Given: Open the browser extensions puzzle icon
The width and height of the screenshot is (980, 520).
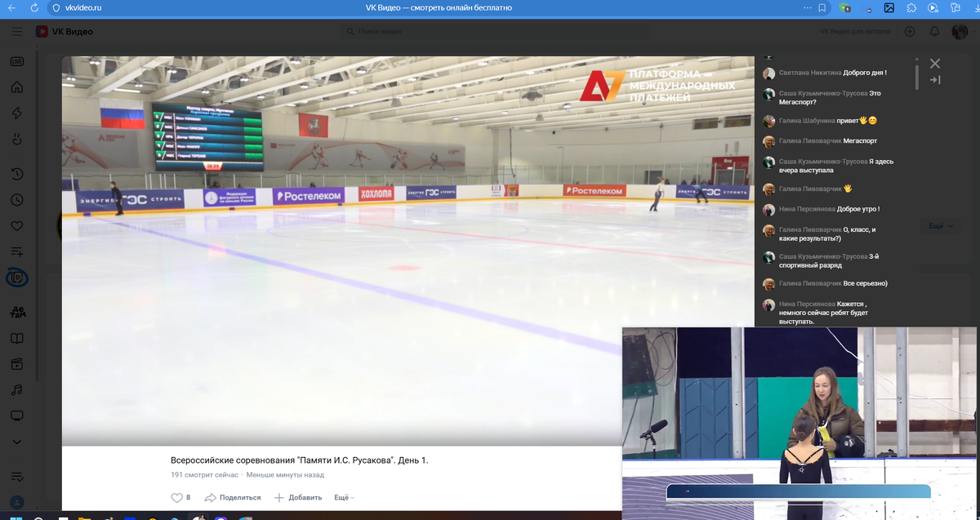Looking at the screenshot, I should pos(911,7).
